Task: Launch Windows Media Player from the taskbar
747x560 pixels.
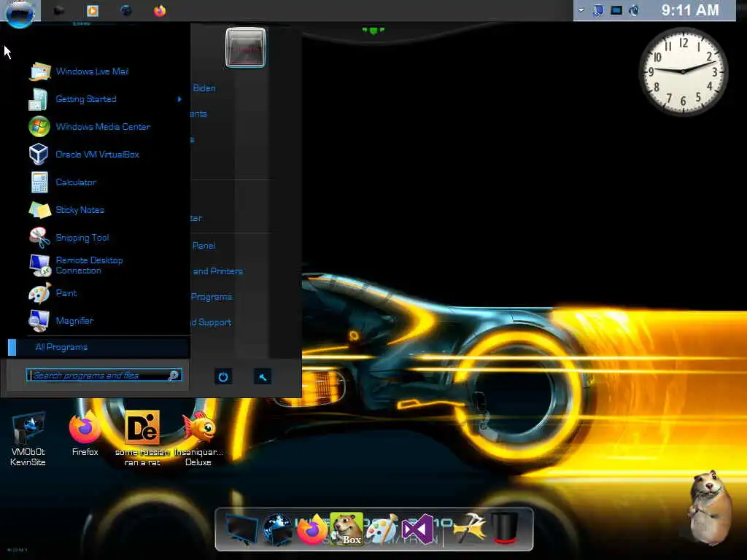Action: (x=93, y=10)
